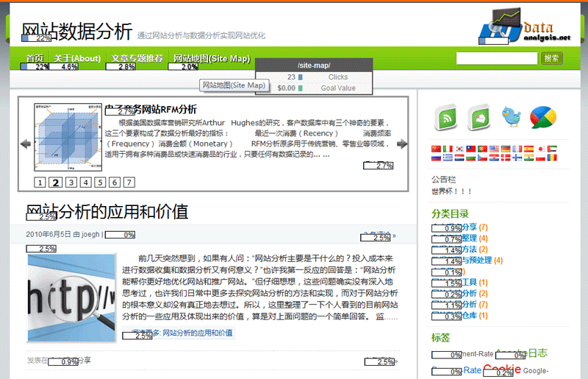Open the green email subscription icon

[x=478, y=118]
